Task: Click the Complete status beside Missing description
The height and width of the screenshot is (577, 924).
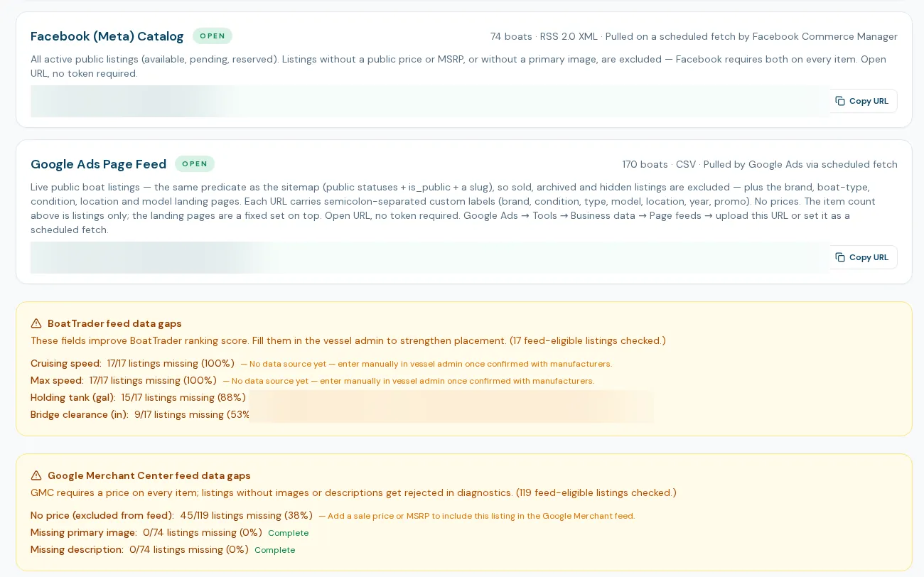Action: pyautogui.click(x=275, y=550)
